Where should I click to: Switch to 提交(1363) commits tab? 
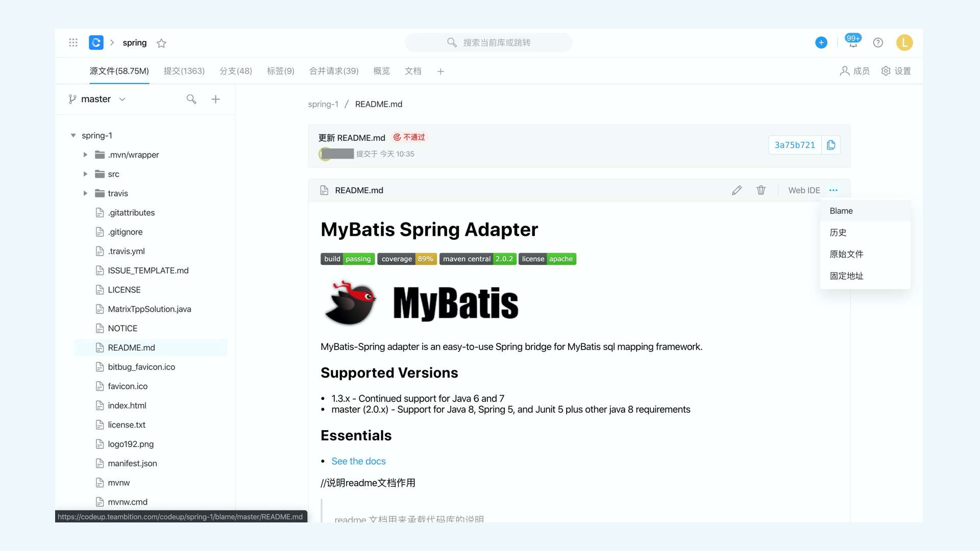tap(184, 71)
